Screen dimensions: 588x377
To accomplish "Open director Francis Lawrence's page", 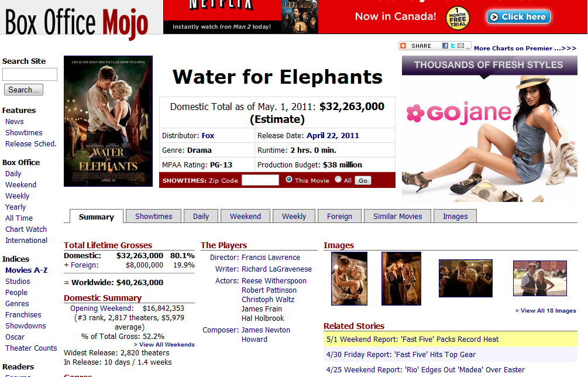I will point(270,258).
